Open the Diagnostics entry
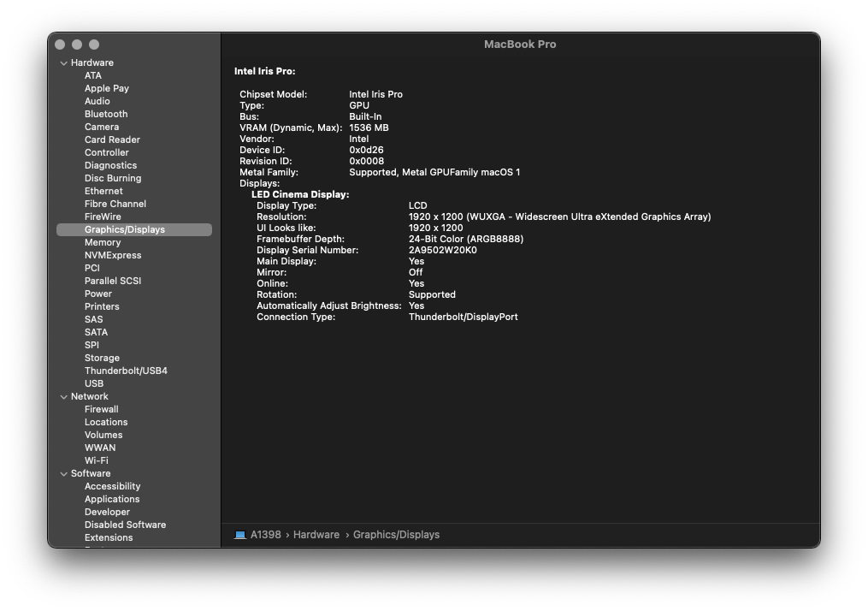868x611 pixels. 110,165
